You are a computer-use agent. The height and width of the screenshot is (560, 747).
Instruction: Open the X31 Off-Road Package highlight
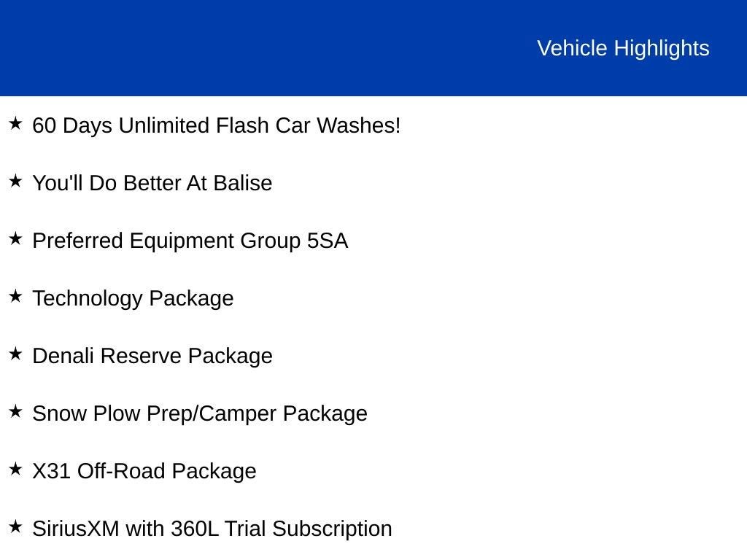coord(144,471)
